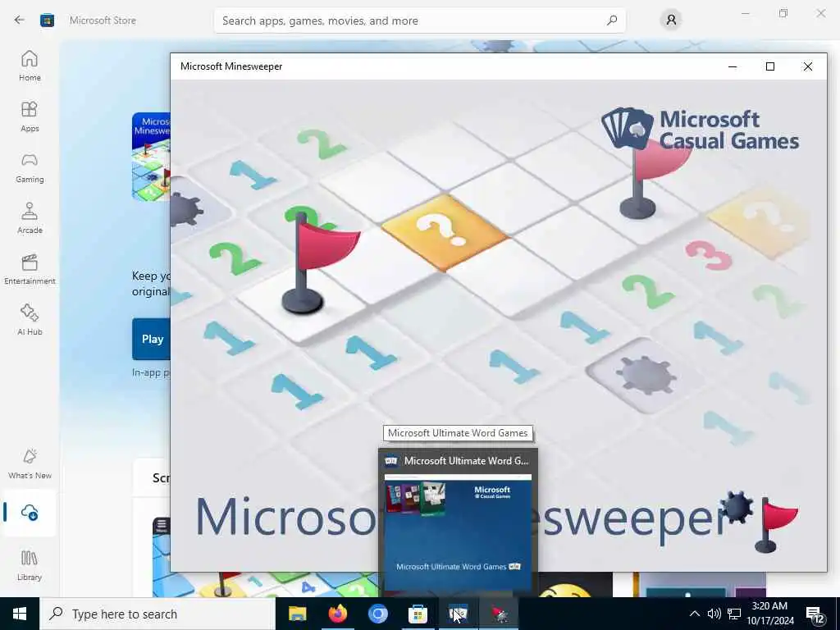The height and width of the screenshot is (630, 840).
Task: Focus the Store search apps field
Action: [x=419, y=21]
